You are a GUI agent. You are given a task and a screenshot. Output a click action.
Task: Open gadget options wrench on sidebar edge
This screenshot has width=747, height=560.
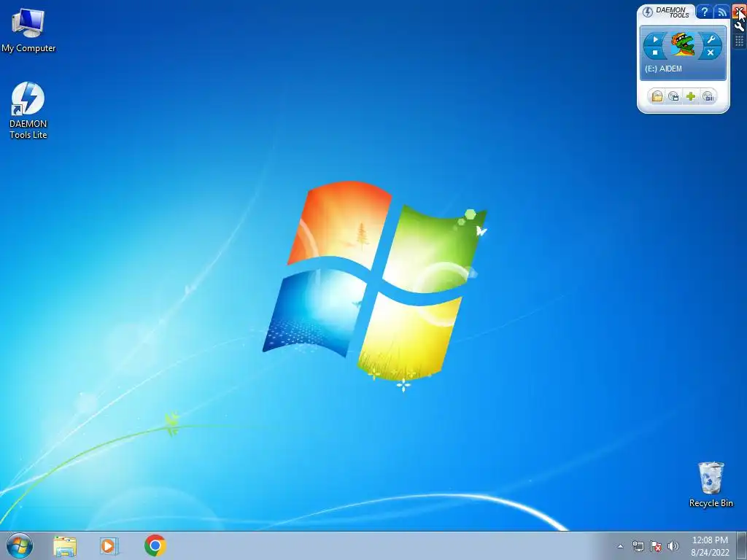click(x=739, y=26)
